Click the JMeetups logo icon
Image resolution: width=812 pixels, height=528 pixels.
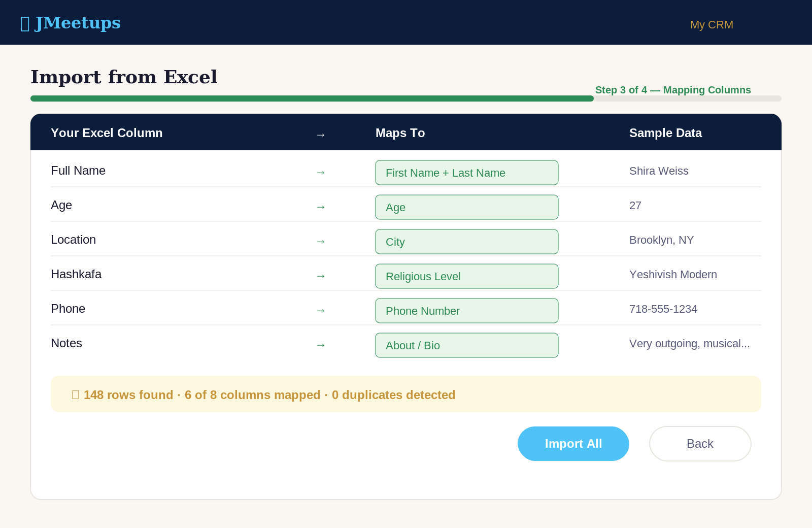coord(24,23)
